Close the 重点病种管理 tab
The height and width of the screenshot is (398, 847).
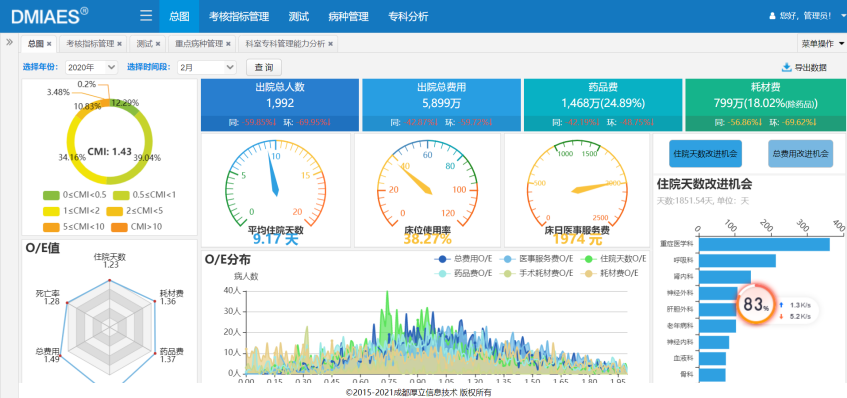[228, 44]
